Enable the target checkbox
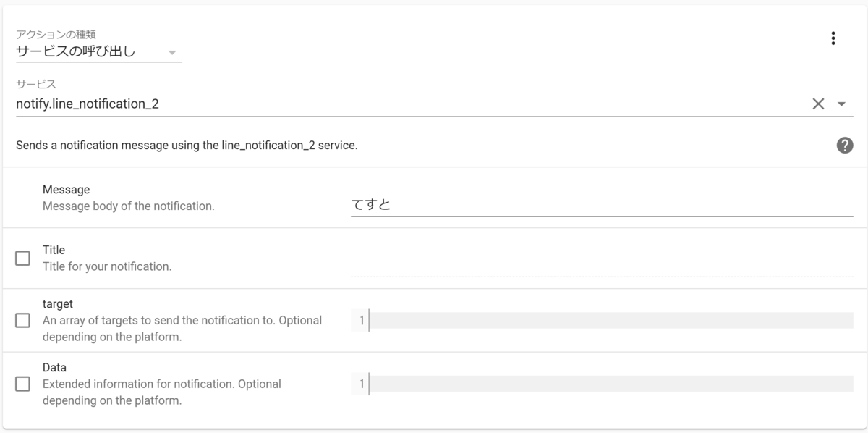 click(22, 320)
